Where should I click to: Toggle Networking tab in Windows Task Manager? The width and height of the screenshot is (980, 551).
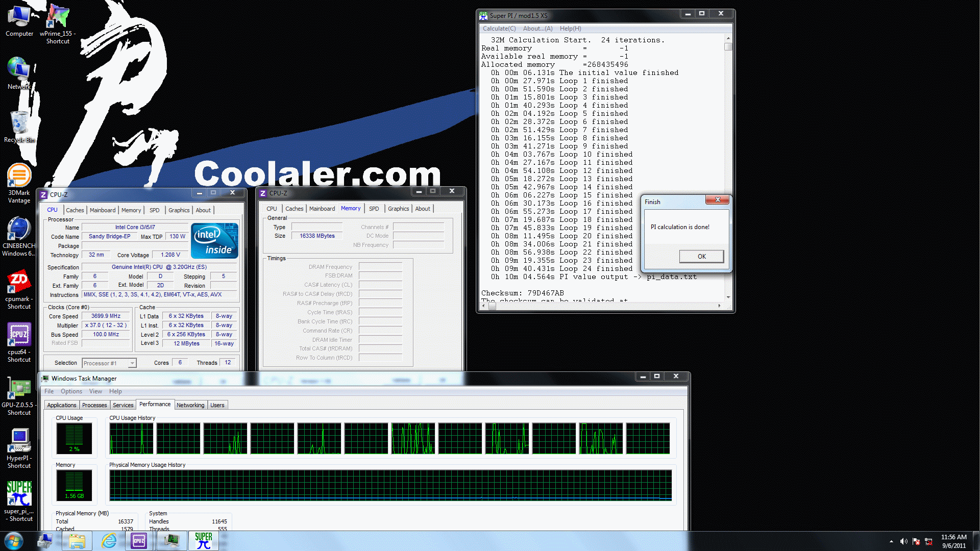pos(190,405)
